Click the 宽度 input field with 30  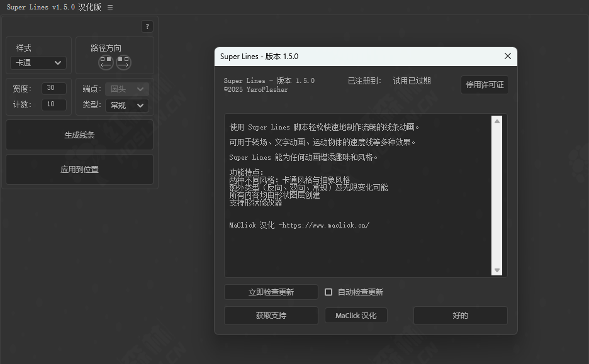54,88
